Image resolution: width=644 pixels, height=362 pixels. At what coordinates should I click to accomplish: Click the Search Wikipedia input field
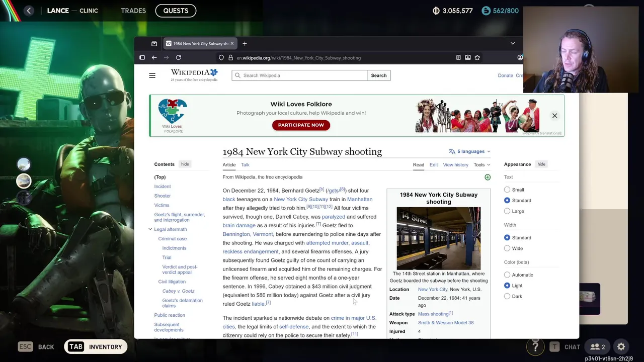299,75
